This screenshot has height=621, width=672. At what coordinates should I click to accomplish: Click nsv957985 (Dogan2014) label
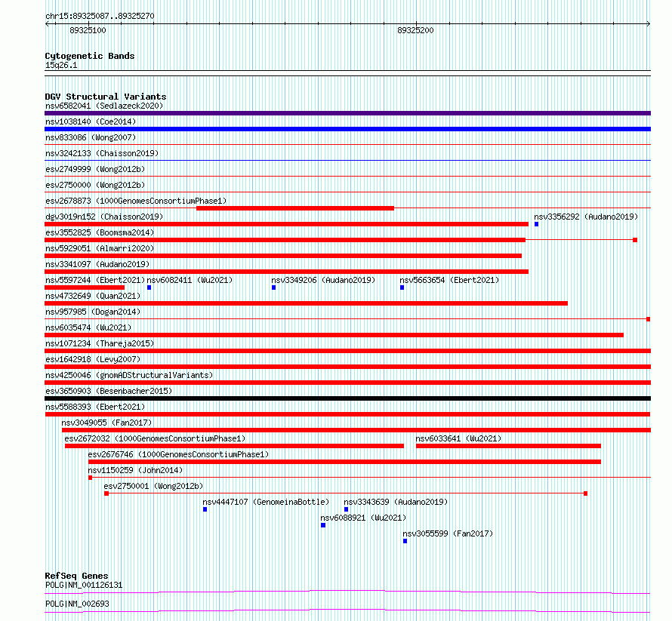click(93, 312)
